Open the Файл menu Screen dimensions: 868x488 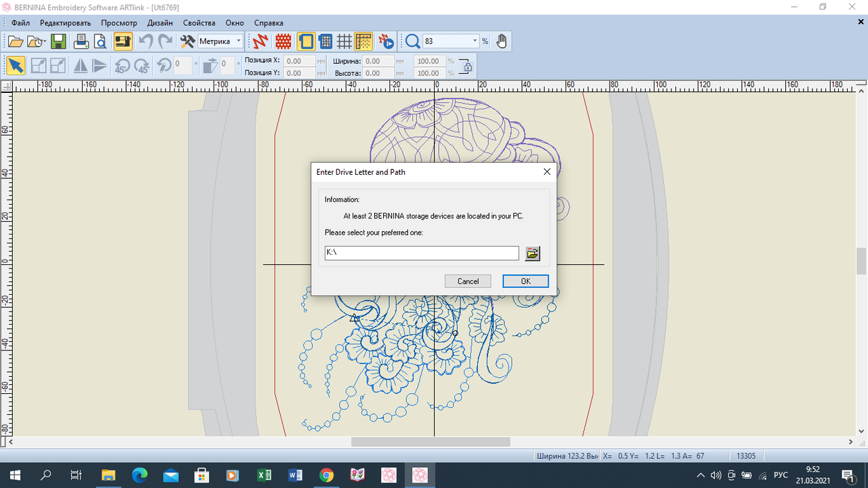20,23
